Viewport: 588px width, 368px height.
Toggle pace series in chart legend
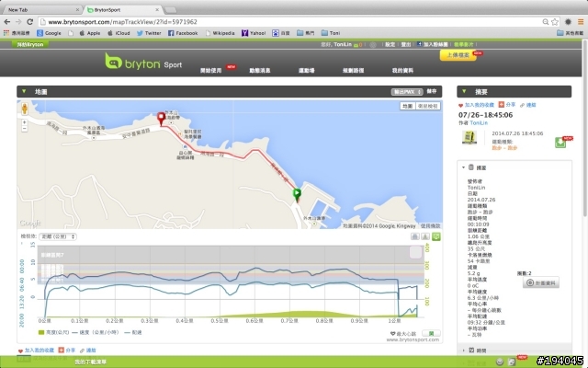(x=132, y=332)
